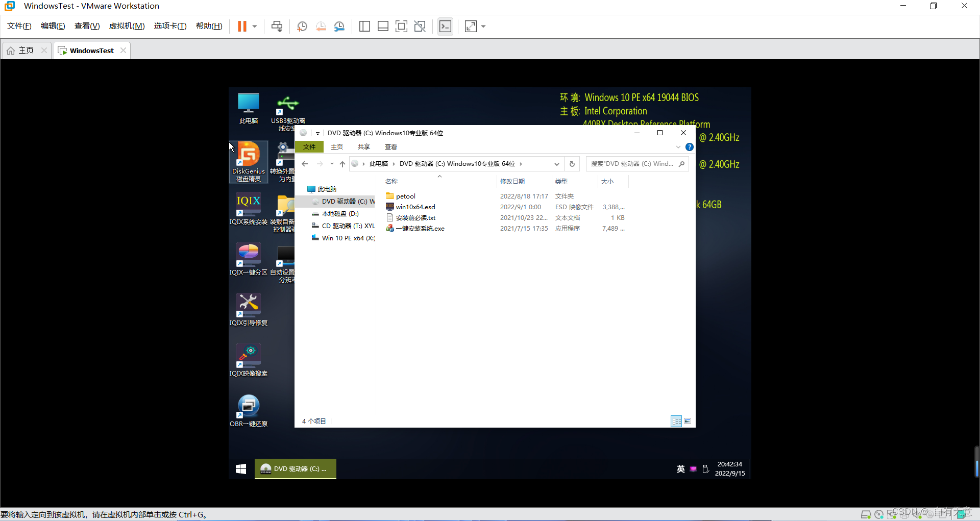The width and height of the screenshot is (980, 521).
Task: Toggle the thumbnail bar view
Action: (383, 26)
